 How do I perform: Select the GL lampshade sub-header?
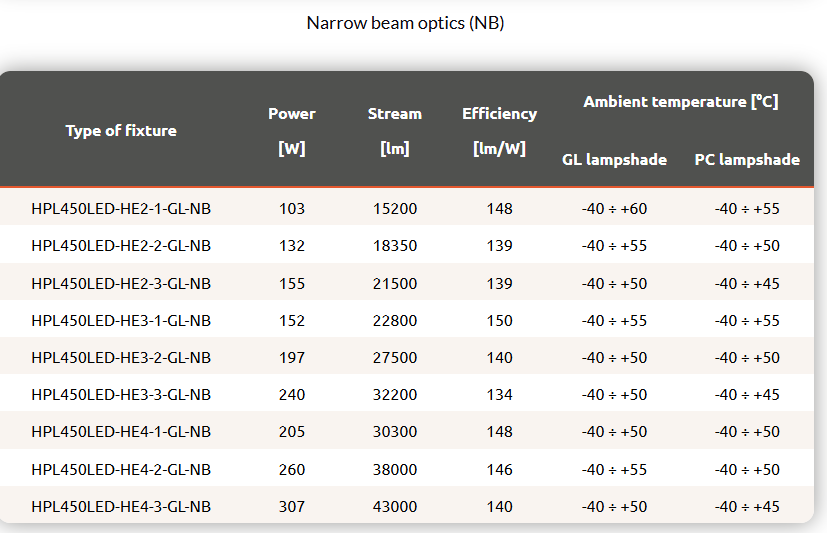coord(614,159)
